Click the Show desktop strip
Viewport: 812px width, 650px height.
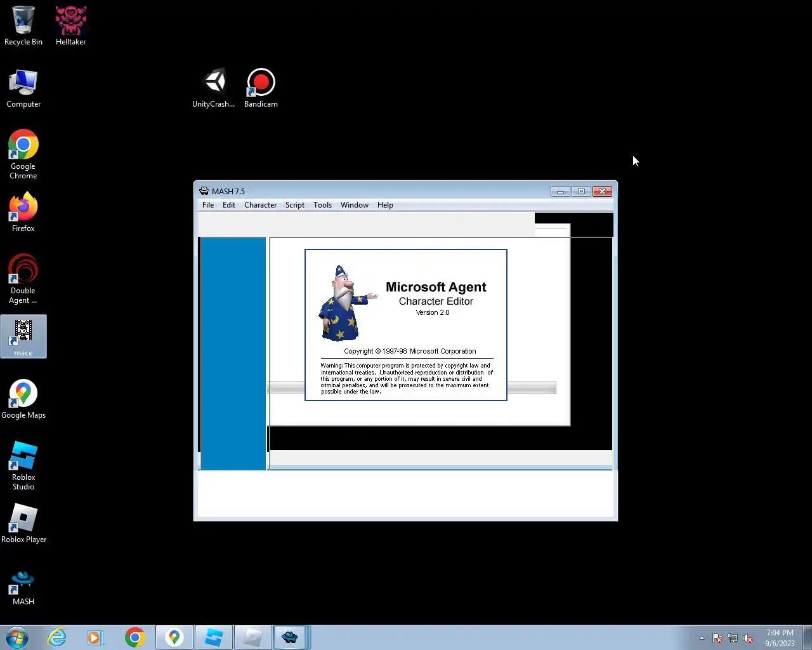808,637
